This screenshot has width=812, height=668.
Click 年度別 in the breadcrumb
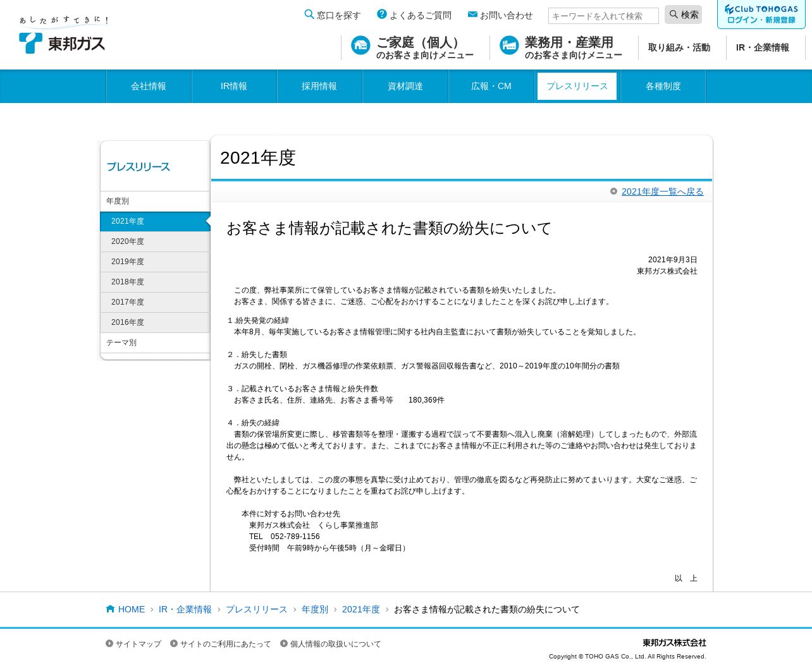click(315, 609)
